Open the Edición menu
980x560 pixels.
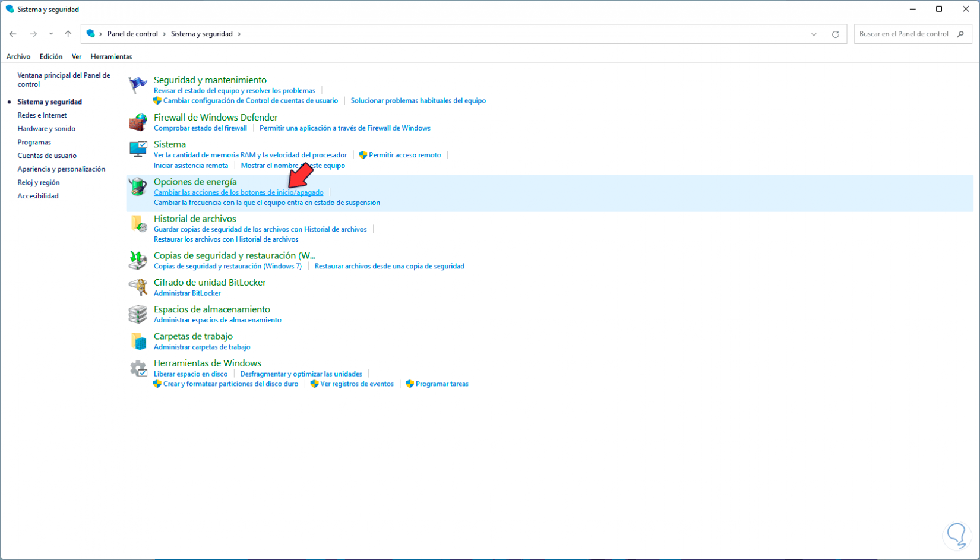[51, 56]
